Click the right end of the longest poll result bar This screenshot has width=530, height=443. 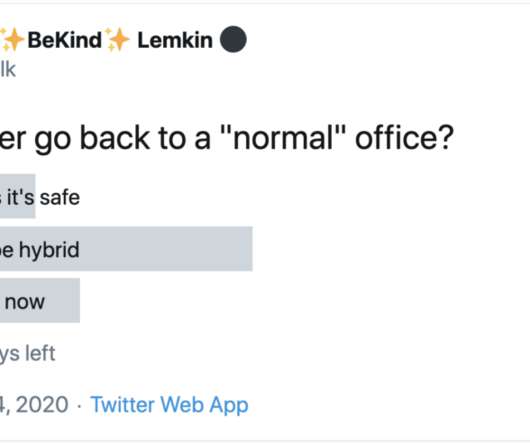[x=248, y=249]
